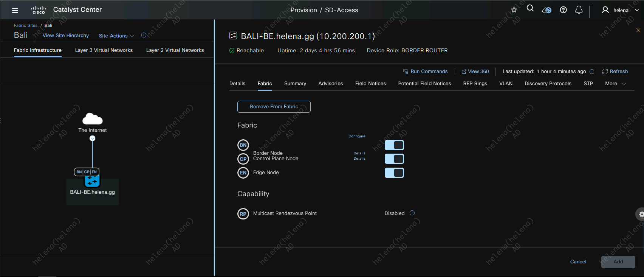Disable the Edge Node switch

[x=394, y=173]
